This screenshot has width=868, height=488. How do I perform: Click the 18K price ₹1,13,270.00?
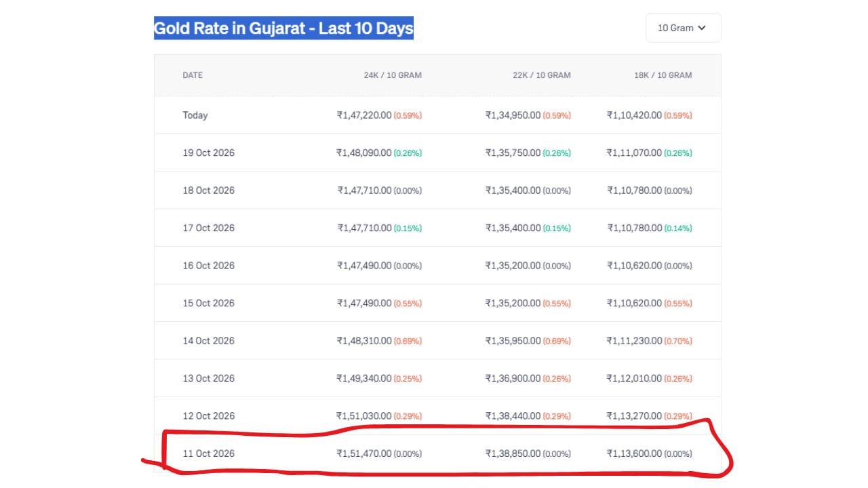pos(634,415)
